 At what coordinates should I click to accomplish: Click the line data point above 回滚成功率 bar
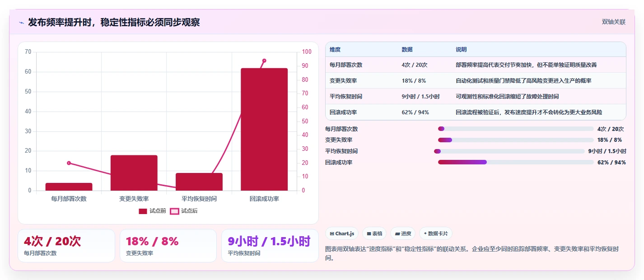click(x=264, y=61)
